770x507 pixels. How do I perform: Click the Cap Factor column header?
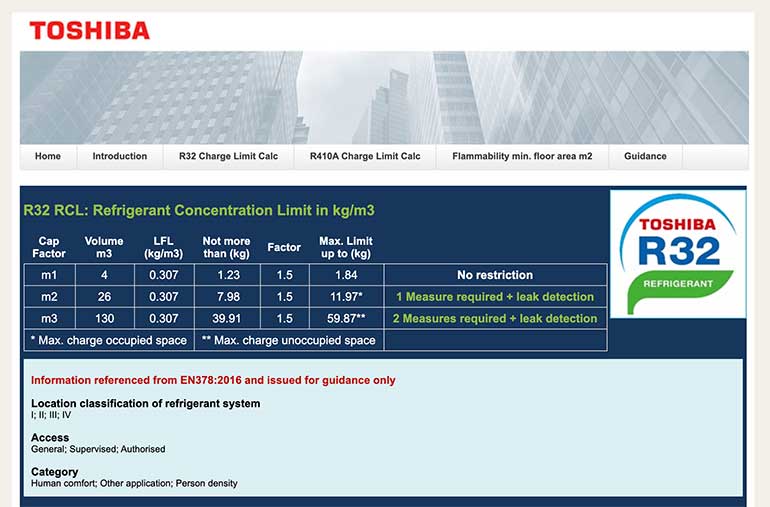point(49,247)
